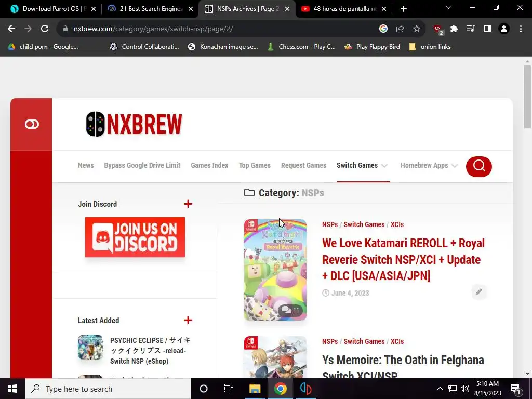Open Control Collaborati... bookmark
532x399 pixels.
(144, 47)
